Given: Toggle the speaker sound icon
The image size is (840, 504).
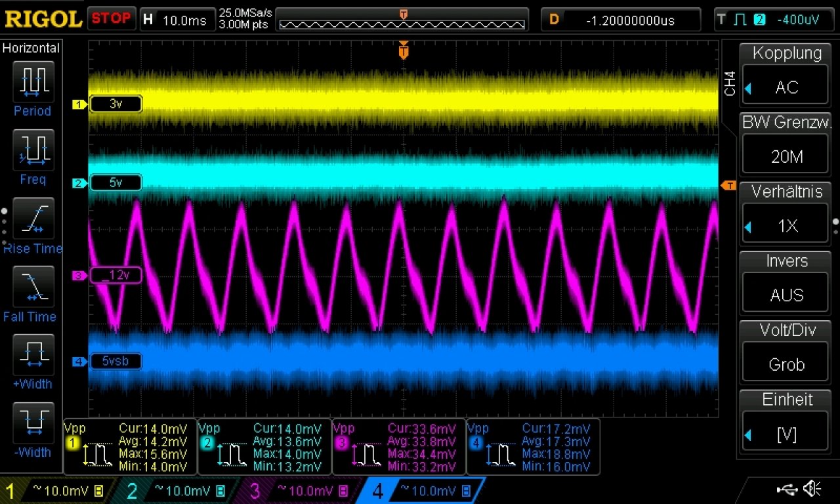Looking at the screenshot, I should click(812, 488).
